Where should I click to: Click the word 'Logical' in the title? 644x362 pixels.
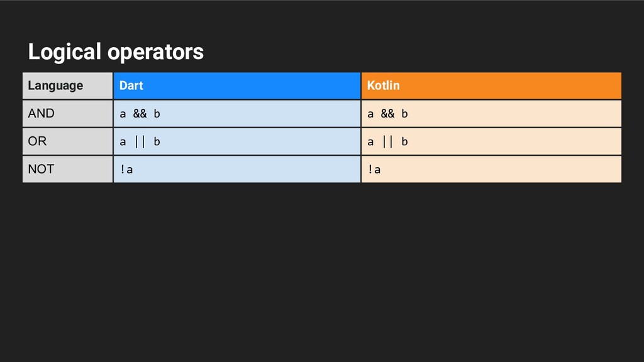(x=65, y=52)
